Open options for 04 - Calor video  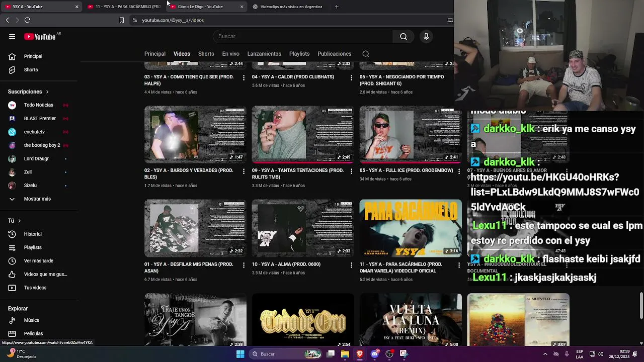point(351,77)
